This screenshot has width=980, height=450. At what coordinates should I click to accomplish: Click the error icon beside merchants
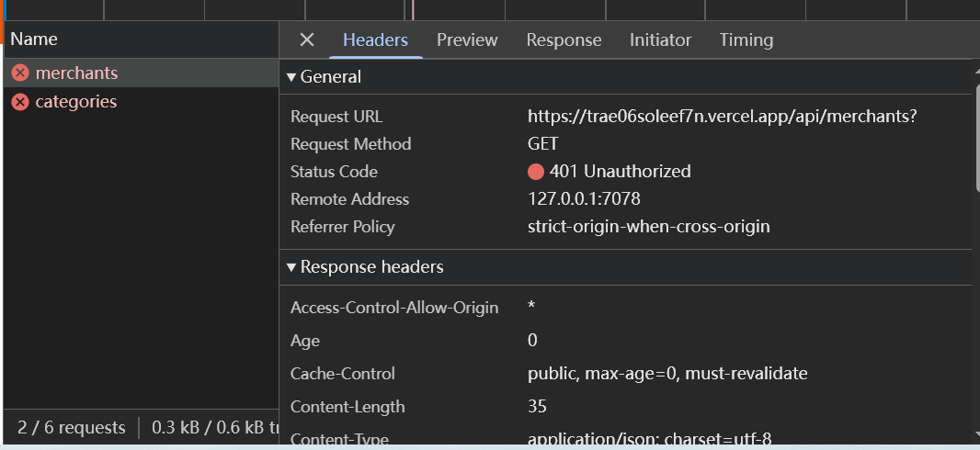[x=20, y=73]
